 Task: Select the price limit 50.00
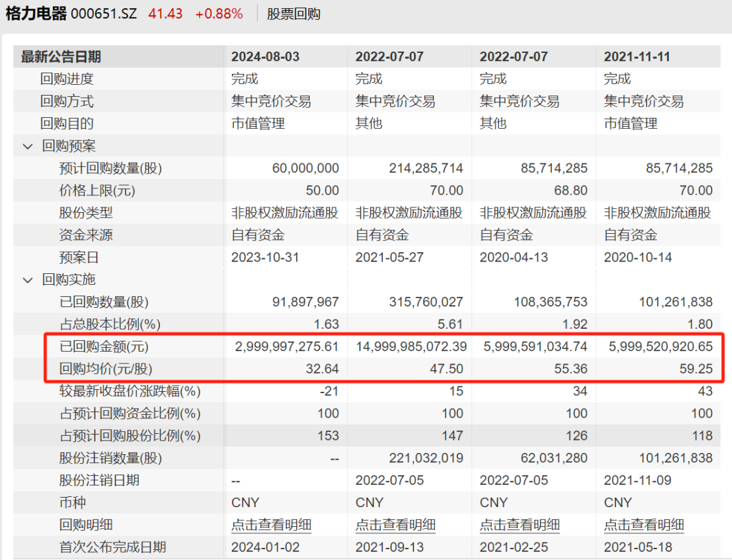point(322,191)
